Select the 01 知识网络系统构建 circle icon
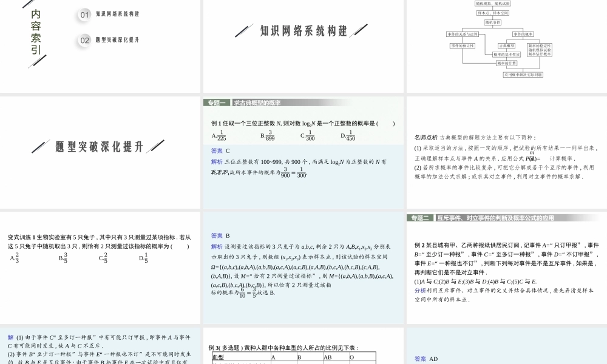 84,15
